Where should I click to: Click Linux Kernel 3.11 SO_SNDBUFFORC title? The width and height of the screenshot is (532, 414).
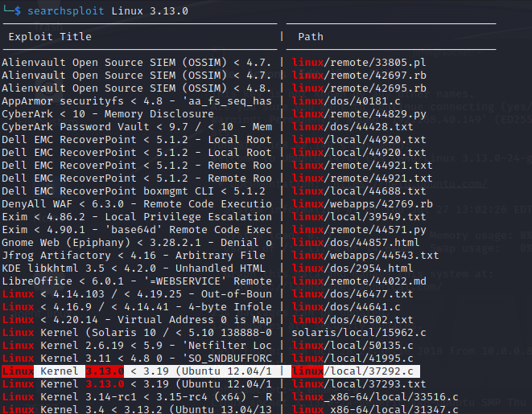click(x=137, y=359)
